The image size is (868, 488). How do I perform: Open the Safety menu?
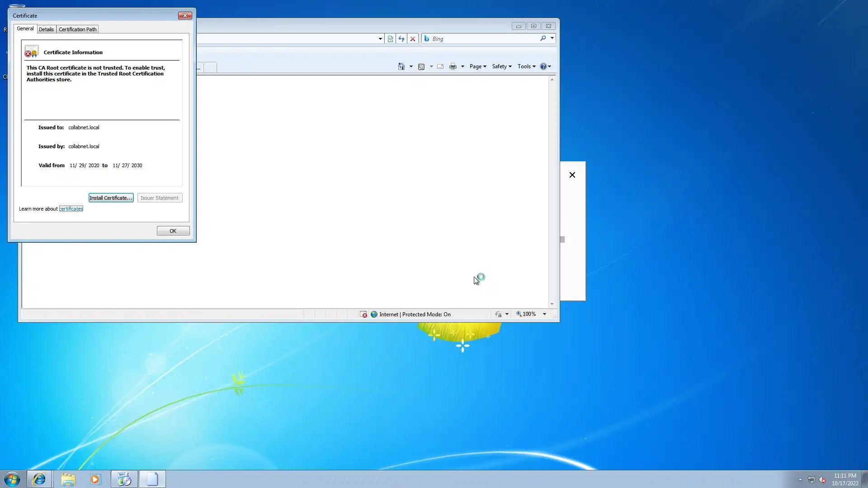502,66
